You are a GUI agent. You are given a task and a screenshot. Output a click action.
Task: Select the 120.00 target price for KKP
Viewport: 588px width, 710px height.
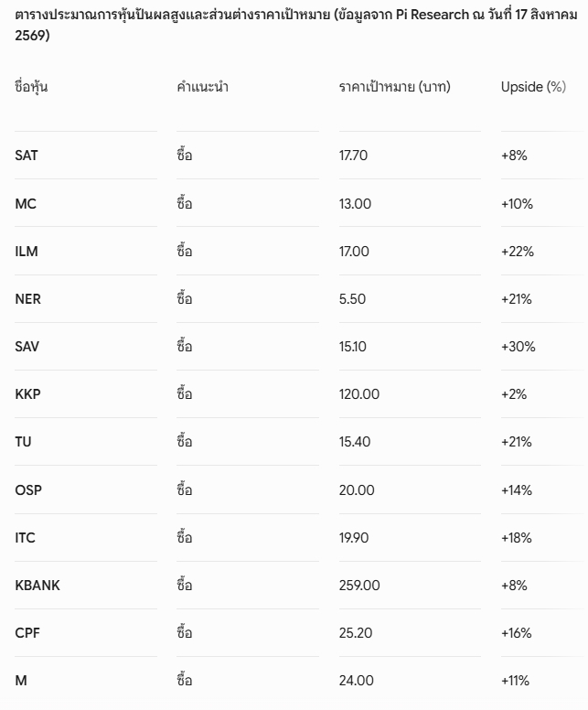coord(359,394)
